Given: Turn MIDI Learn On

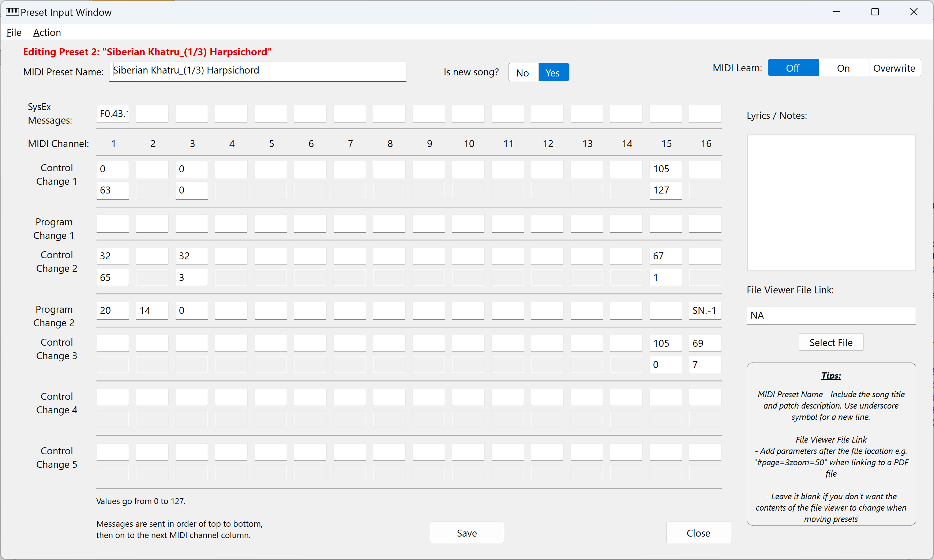Looking at the screenshot, I should point(843,68).
